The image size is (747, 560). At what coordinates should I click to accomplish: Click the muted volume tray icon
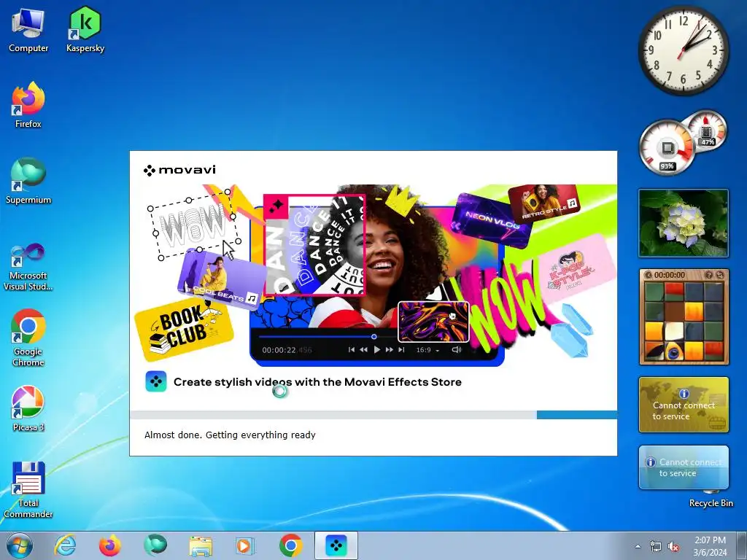point(673,546)
